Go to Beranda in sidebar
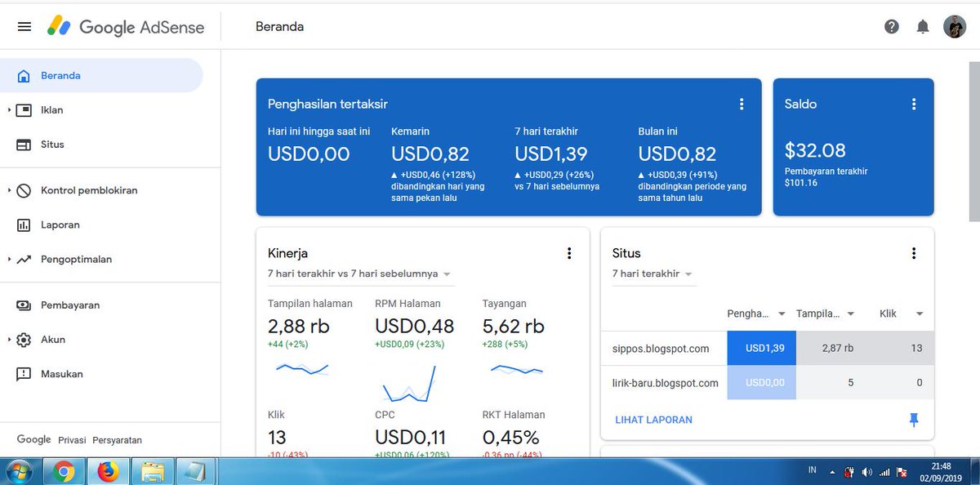The width and height of the screenshot is (980, 485). point(101,76)
